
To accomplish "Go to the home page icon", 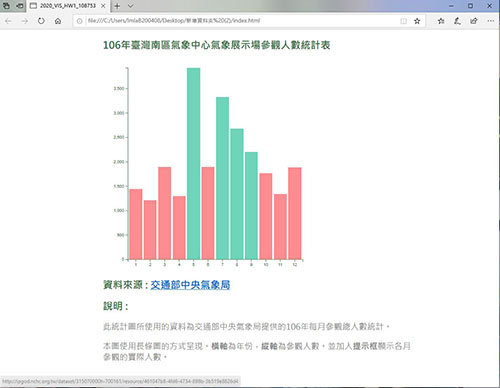I will pyautogui.click(x=58, y=21).
